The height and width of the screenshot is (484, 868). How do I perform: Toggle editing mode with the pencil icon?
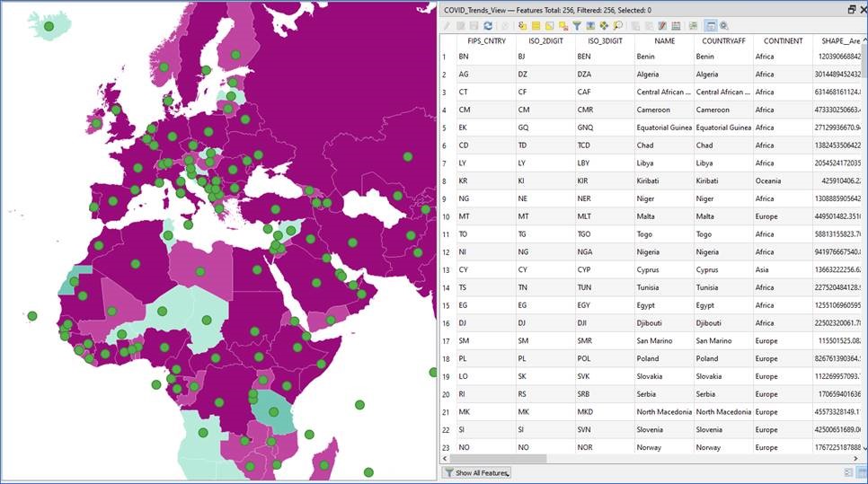[x=447, y=25]
